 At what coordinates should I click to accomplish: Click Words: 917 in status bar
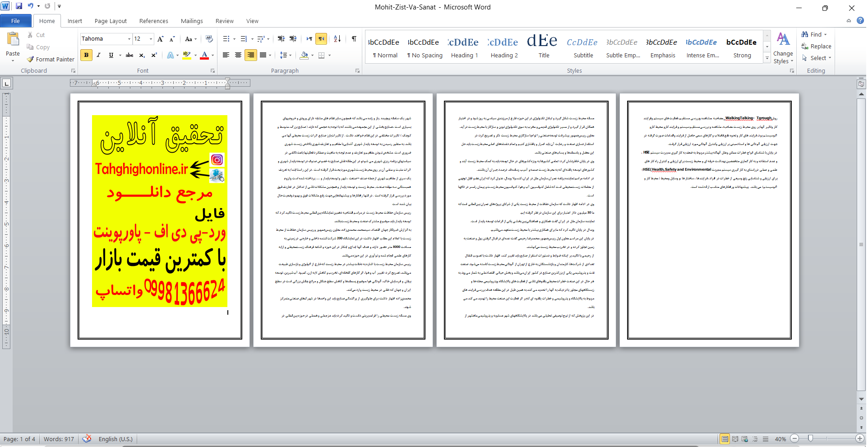[59, 439]
